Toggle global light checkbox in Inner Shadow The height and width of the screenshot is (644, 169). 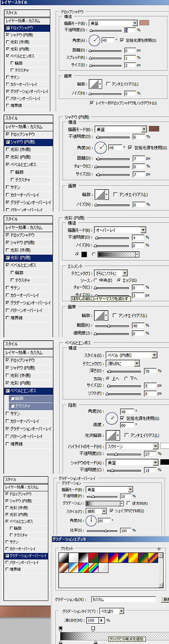click(x=131, y=147)
